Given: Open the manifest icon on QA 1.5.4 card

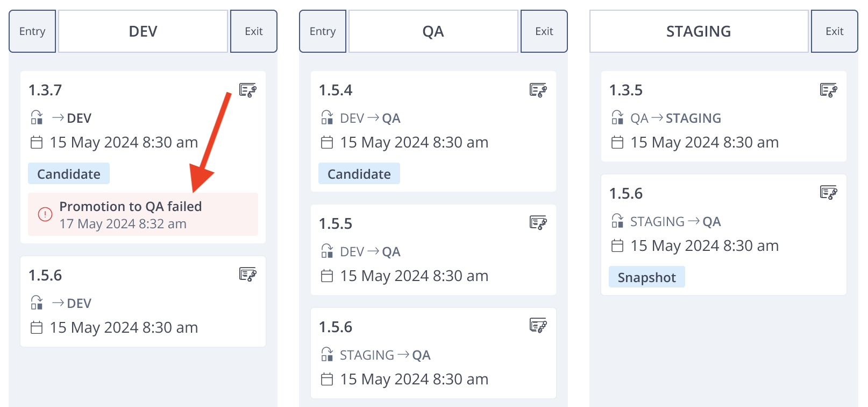Looking at the screenshot, I should click(x=538, y=90).
